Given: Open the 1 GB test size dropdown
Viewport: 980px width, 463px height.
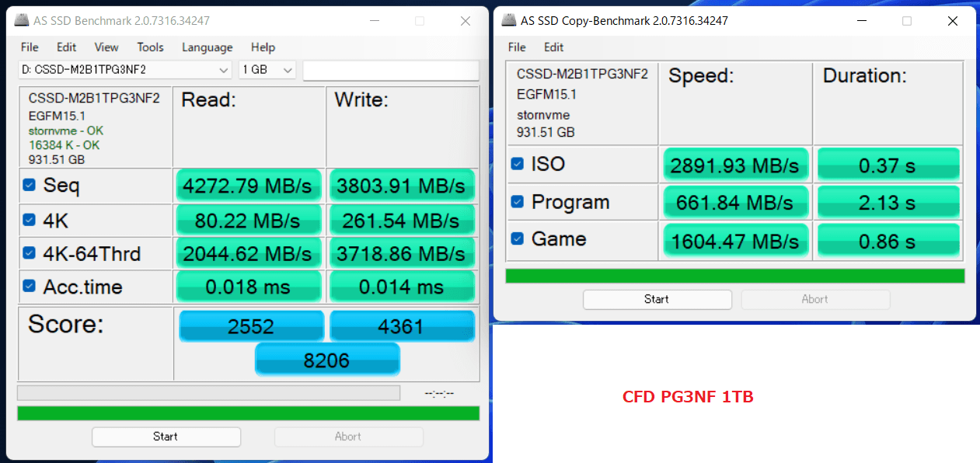Looking at the screenshot, I should pos(267,70).
